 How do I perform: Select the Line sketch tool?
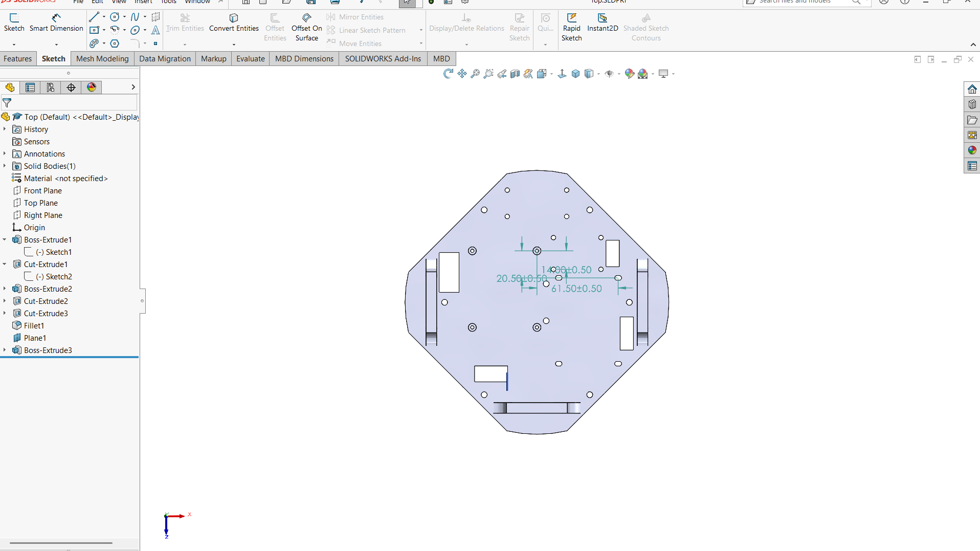click(94, 17)
